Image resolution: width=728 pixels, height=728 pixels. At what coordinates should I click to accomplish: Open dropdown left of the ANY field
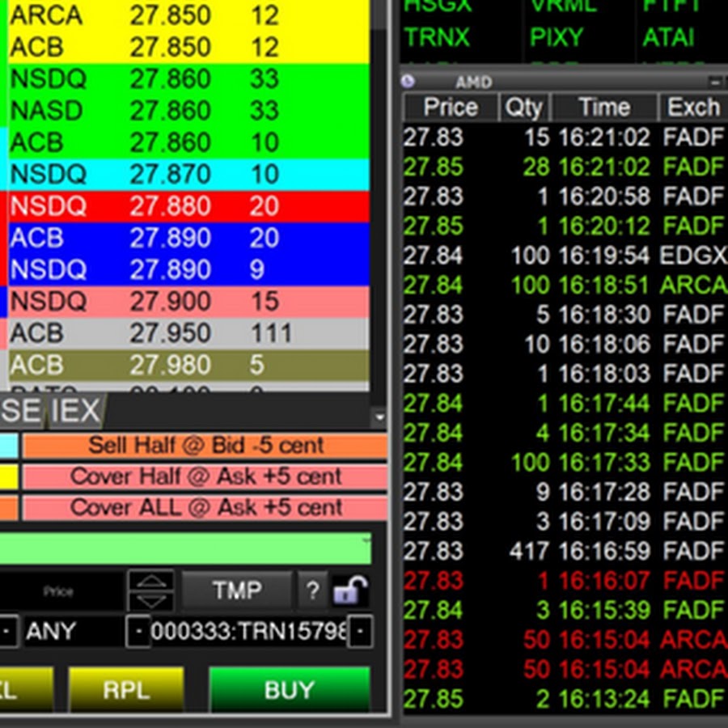(7, 631)
